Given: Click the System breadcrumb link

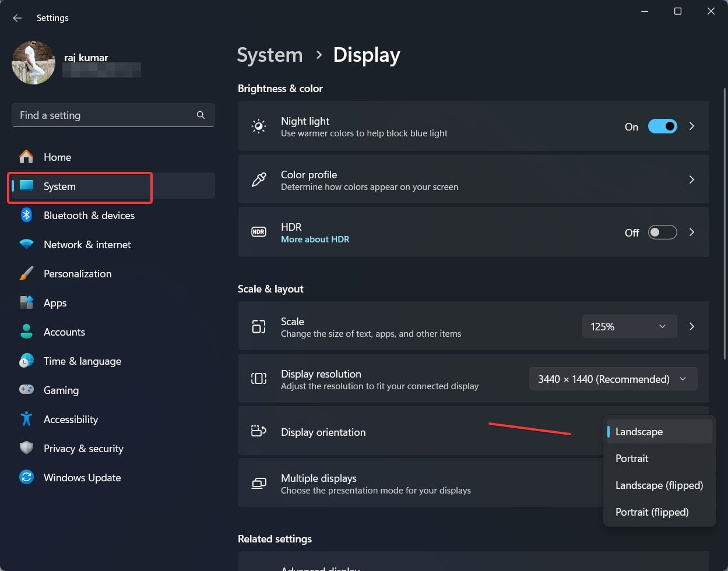Looking at the screenshot, I should 270,55.
